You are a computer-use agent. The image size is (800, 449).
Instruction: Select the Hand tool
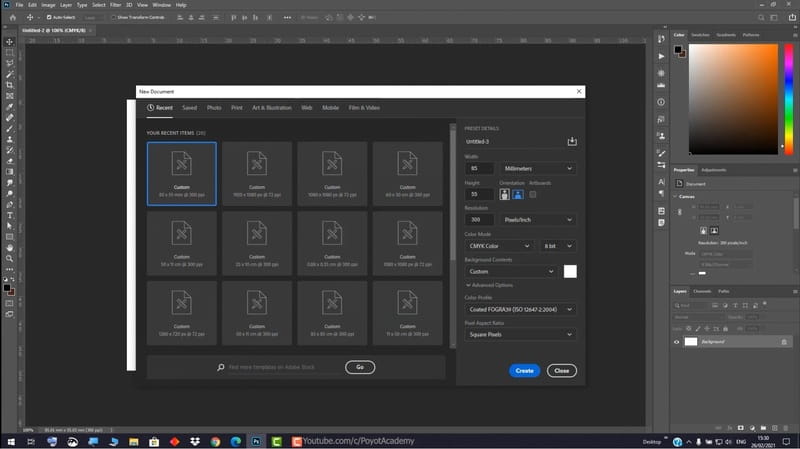(10, 247)
